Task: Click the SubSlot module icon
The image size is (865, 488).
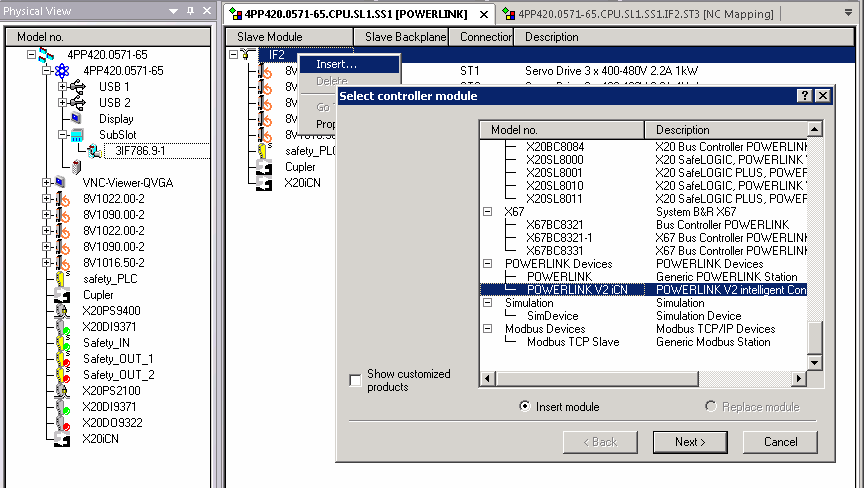Action: coord(77,135)
